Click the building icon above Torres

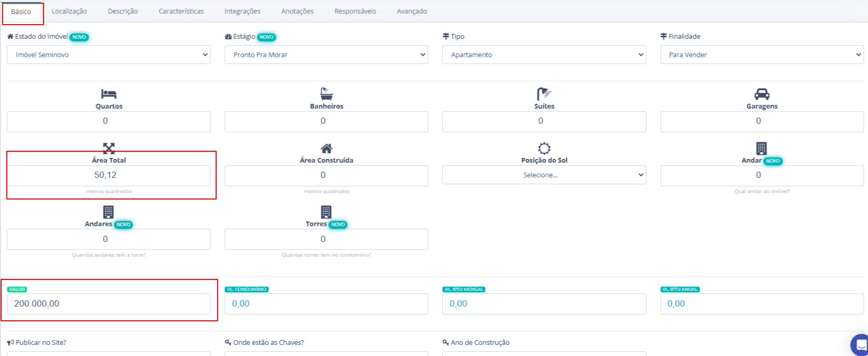coord(326,212)
